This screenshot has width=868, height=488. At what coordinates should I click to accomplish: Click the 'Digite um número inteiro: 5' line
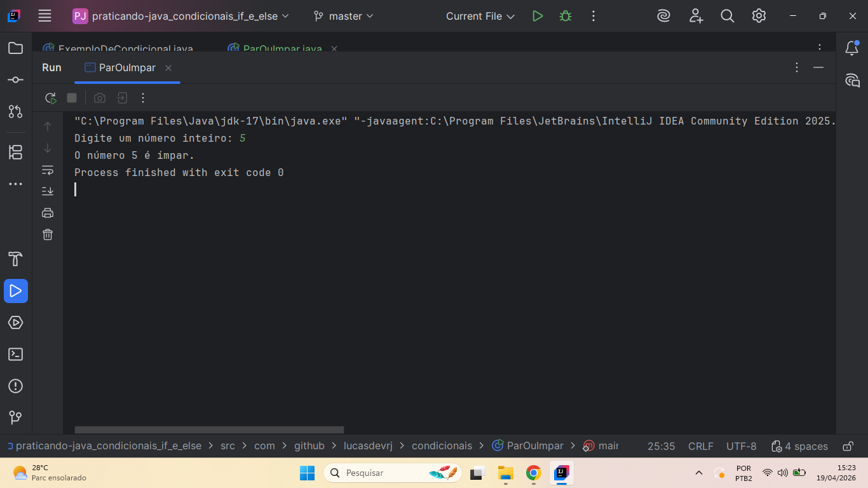(x=160, y=138)
